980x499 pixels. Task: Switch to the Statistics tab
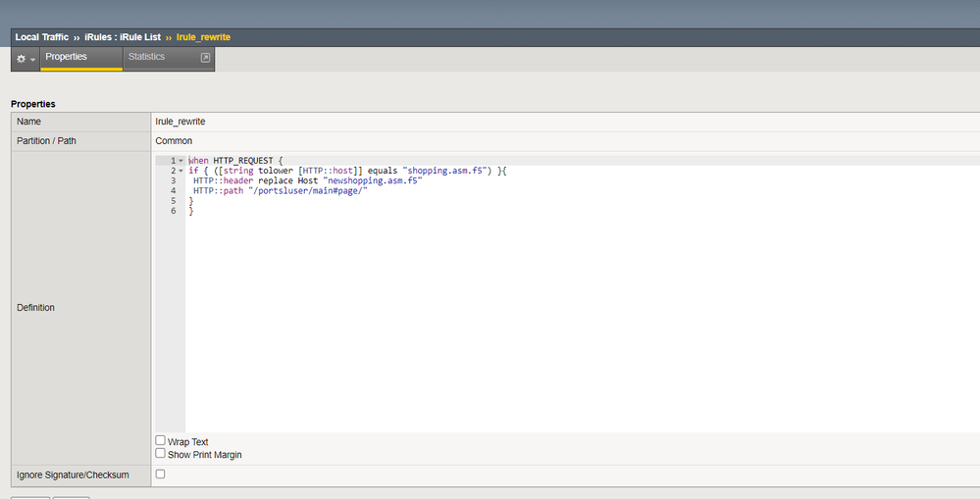146,57
